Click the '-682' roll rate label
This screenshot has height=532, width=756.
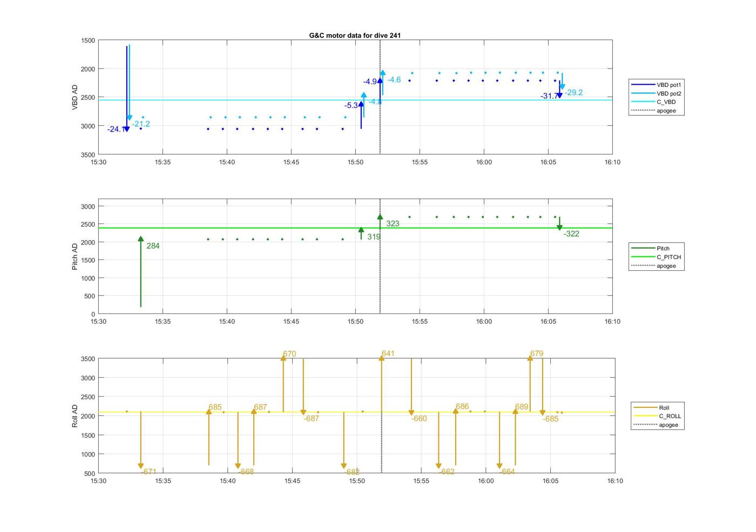pos(352,472)
